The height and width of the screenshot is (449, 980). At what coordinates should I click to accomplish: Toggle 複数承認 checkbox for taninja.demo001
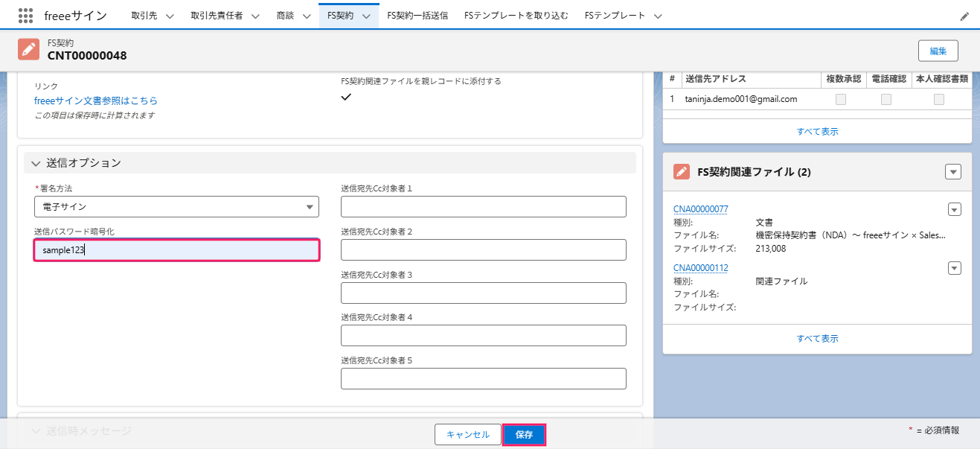pos(841,99)
